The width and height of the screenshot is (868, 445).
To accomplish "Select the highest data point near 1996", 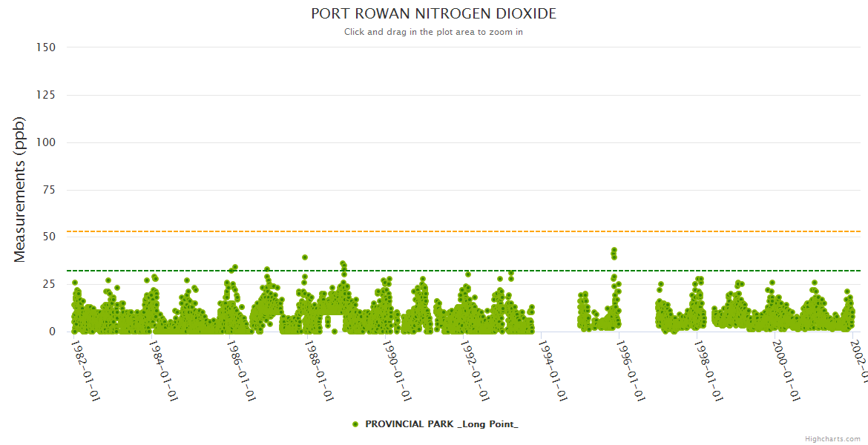I will pos(614,251).
